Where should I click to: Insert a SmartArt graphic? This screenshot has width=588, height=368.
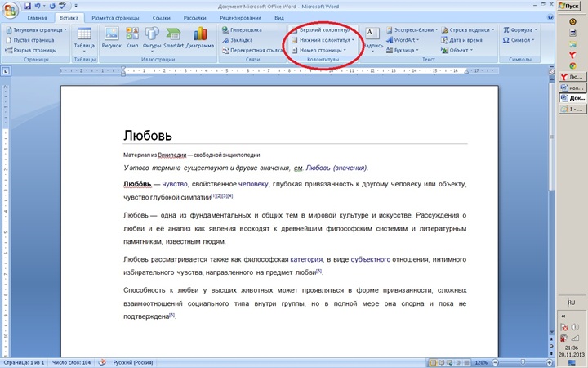pos(173,38)
